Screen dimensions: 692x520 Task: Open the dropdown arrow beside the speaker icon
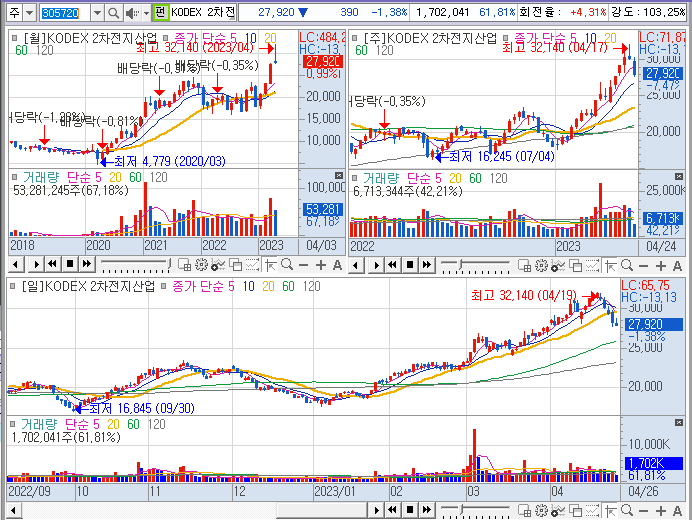point(146,13)
